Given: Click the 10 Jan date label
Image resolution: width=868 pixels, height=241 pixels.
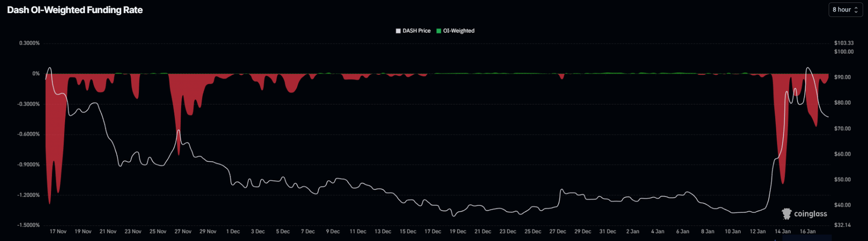Looking at the screenshot, I should coord(732,231).
